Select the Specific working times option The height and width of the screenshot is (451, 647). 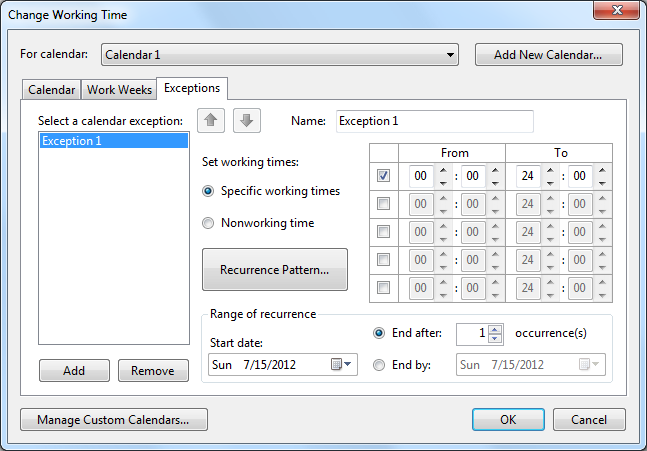(208, 191)
